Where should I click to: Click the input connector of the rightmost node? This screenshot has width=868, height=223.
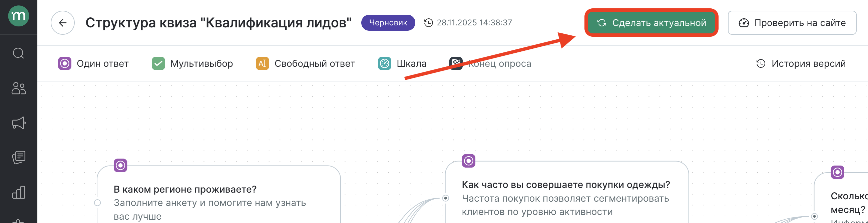[814, 216]
